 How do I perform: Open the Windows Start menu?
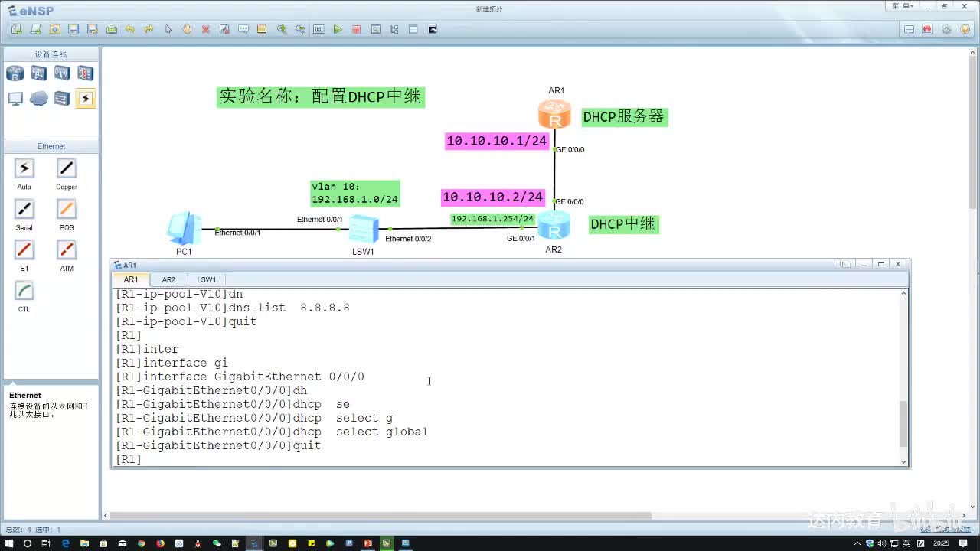tap(8, 543)
